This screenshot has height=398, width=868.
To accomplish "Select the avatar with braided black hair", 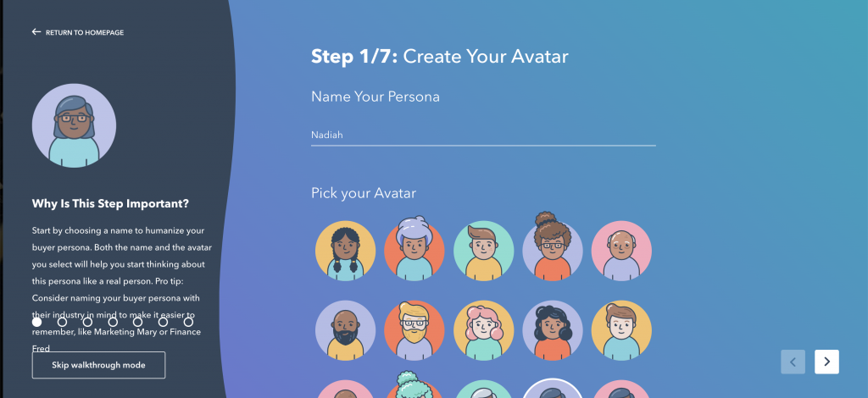I will click(346, 251).
